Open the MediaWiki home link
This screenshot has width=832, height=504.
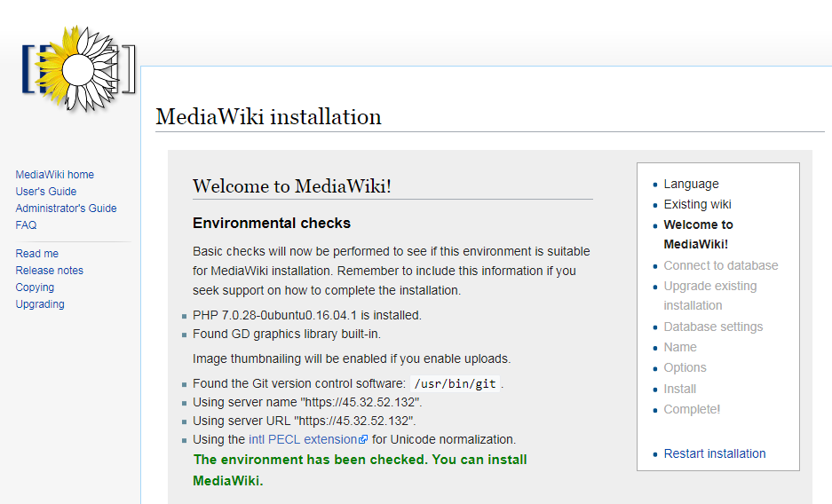(55, 175)
